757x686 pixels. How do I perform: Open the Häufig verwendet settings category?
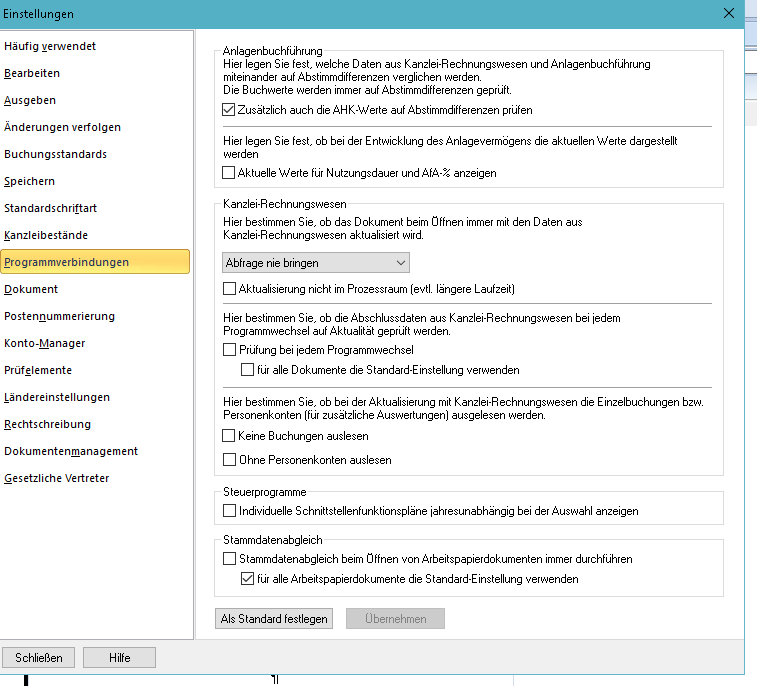pyautogui.click(x=50, y=46)
